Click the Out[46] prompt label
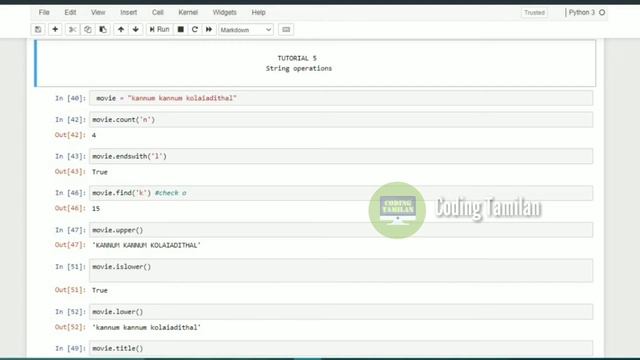640x360 pixels. [x=70, y=209]
